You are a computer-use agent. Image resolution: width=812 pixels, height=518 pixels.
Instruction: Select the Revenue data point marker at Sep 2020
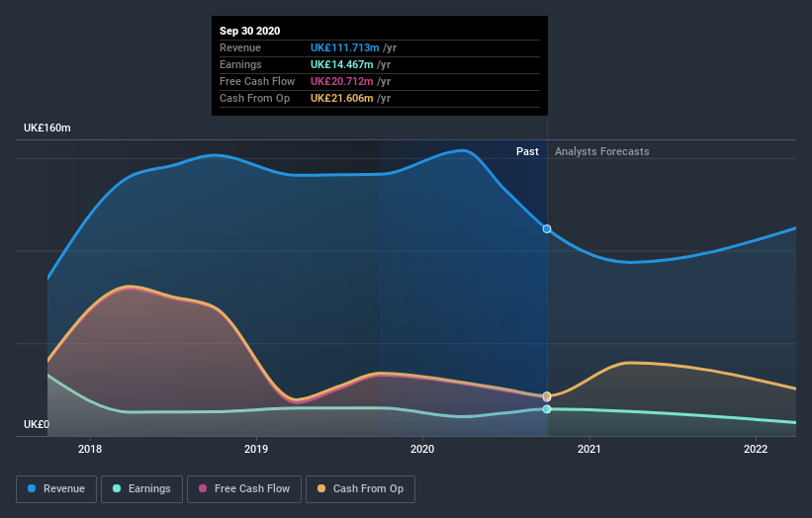547,228
